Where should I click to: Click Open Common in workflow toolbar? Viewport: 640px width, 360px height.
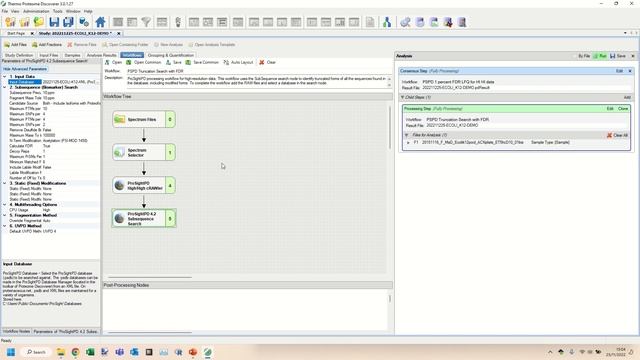point(143,62)
